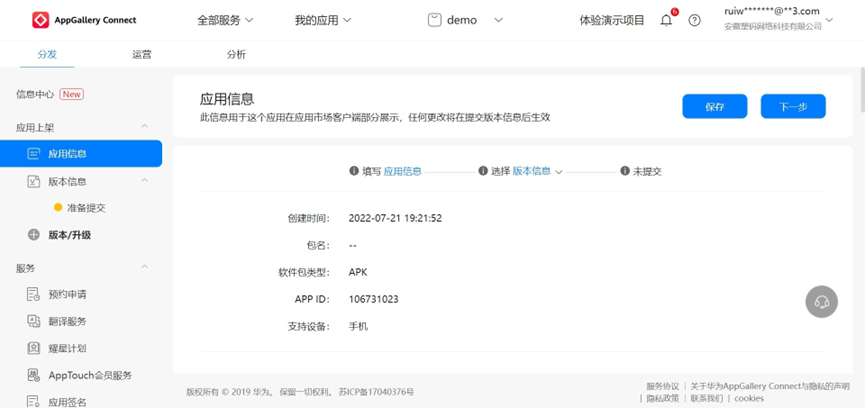Open the 联系我们 footer link
This screenshot has width=865, height=408.
click(707, 398)
